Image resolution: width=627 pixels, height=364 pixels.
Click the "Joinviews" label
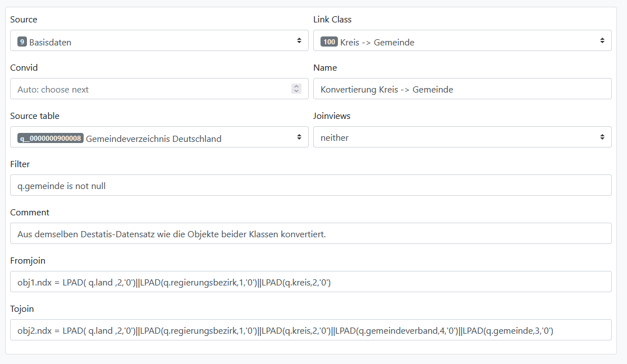tap(332, 116)
